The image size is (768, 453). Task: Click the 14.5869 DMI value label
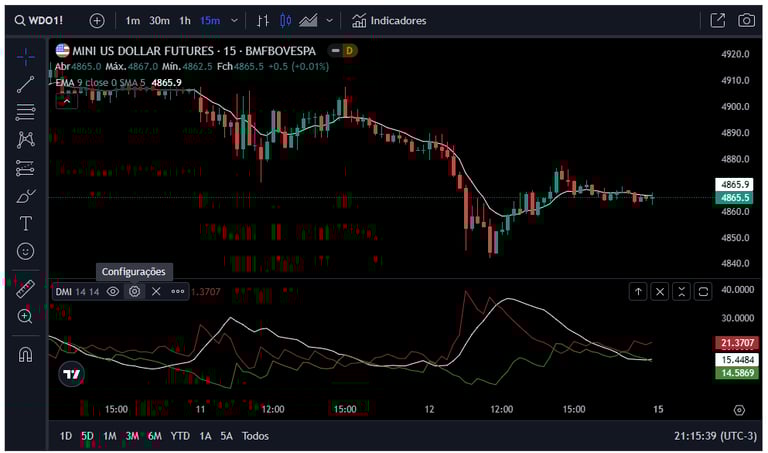pos(738,373)
